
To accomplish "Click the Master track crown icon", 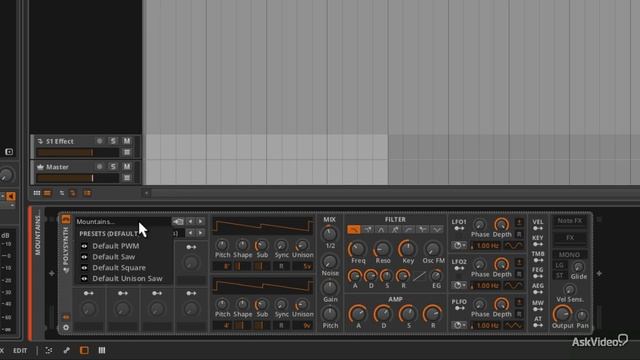I will [x=40, y=167].
